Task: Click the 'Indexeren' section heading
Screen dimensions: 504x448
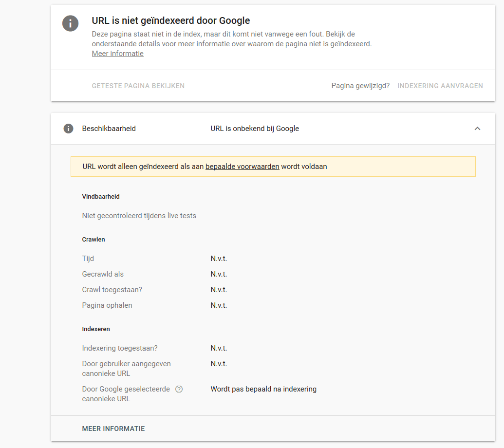Action: [96, 329]
